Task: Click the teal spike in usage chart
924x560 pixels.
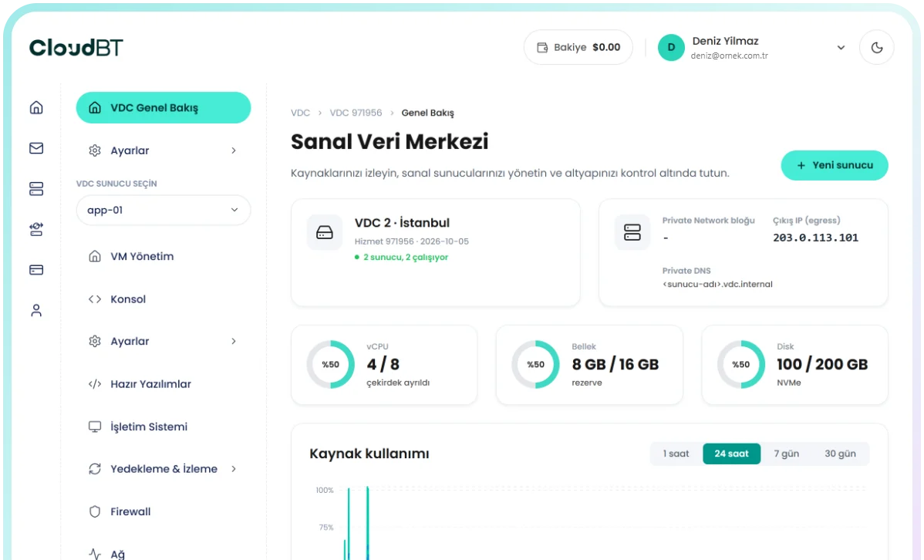Action: (368, 523)
